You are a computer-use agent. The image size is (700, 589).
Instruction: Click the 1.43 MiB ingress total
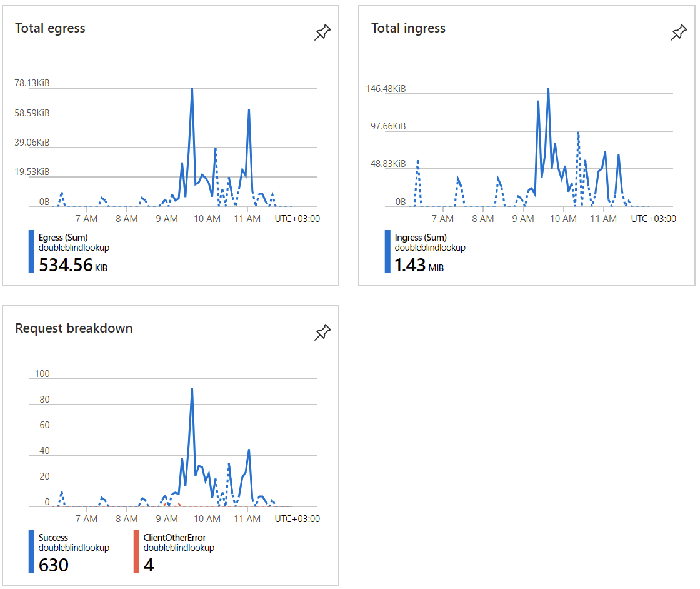pyautogui.click(x=419, y=265)
